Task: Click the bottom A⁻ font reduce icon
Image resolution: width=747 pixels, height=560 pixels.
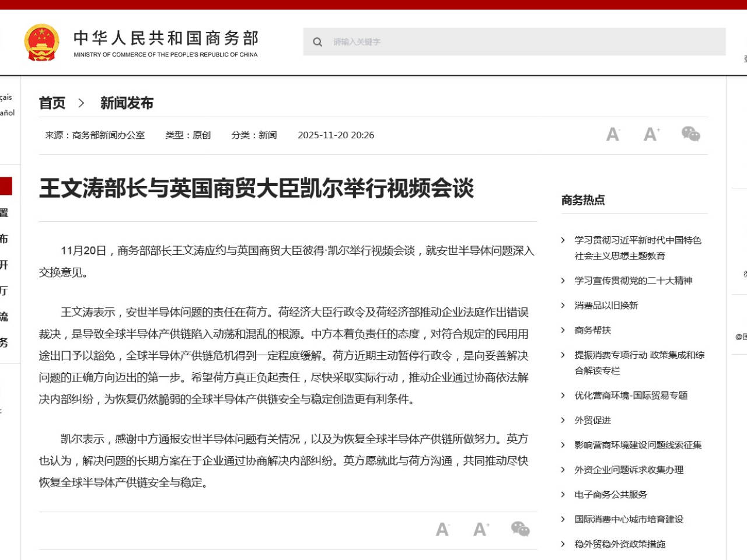Action: (x=442, y=528)
